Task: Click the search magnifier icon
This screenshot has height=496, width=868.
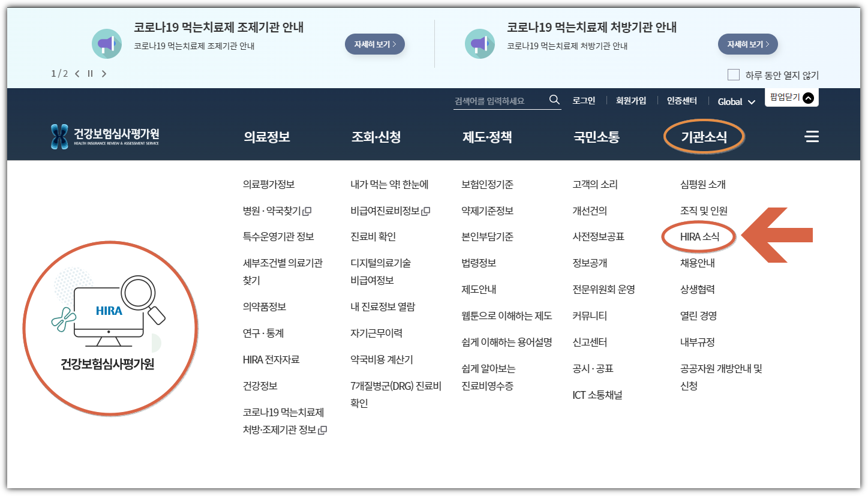Action: tap(554, 100)
